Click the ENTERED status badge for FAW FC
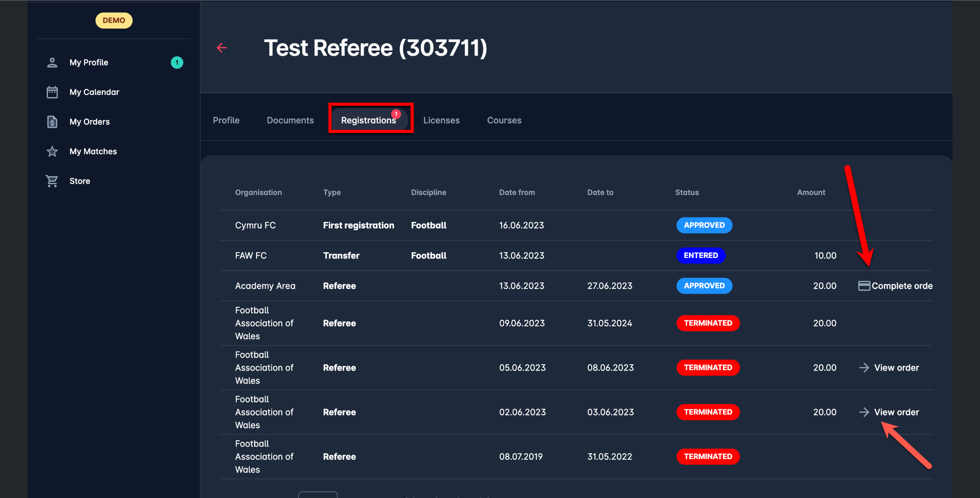 [701, 256]
